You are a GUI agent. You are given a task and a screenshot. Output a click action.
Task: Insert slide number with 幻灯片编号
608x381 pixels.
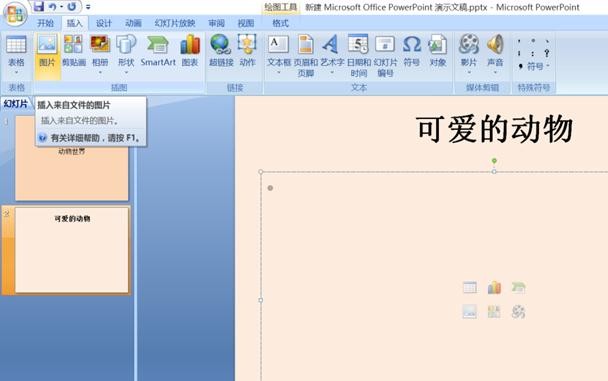pos(385,56)
